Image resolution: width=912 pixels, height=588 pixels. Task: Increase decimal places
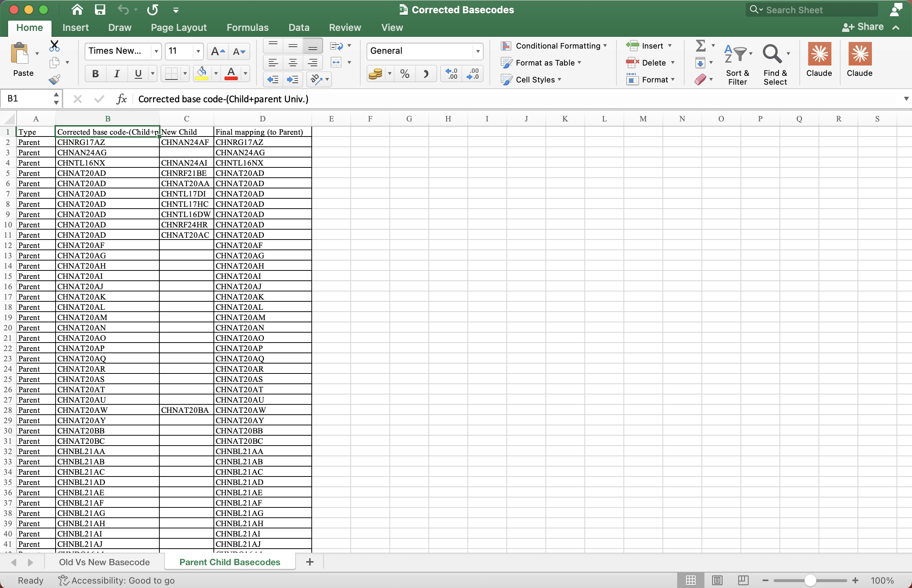(452, 73)
